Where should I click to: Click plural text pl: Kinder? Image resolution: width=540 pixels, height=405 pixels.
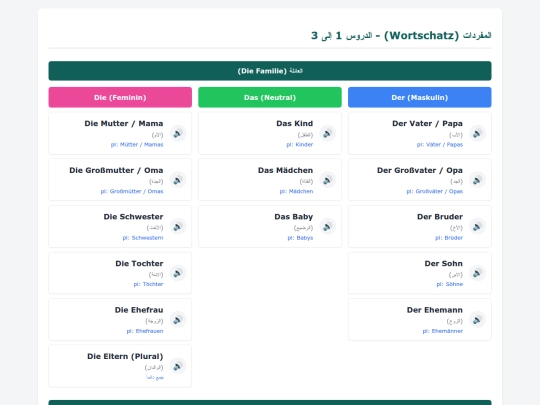pyautogui.click(x=300, y=145)
